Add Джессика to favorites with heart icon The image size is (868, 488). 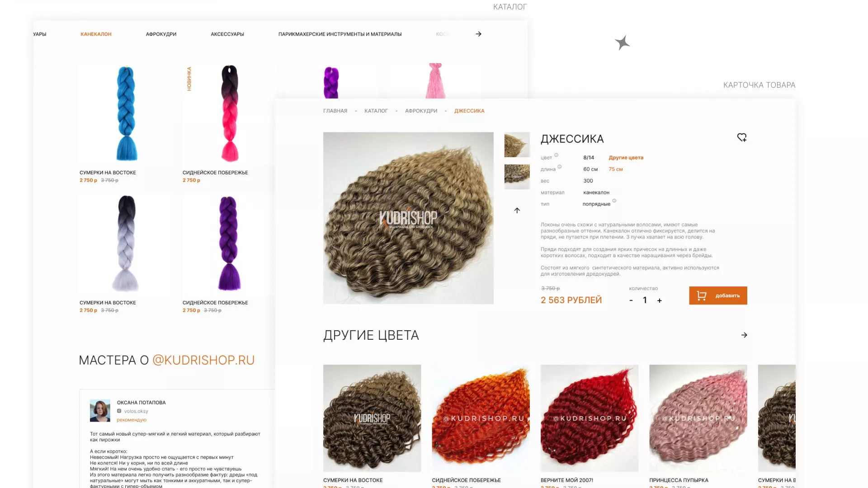click(742, 137)
